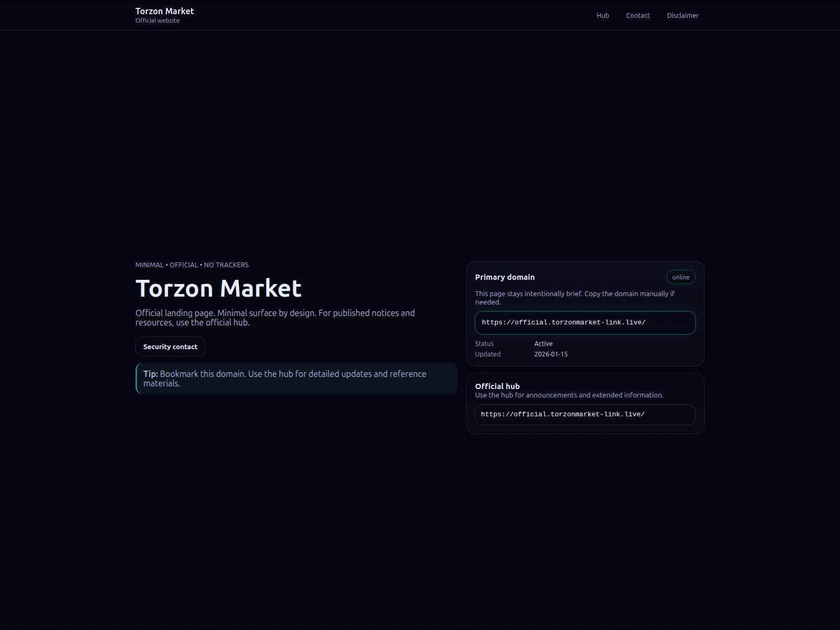Open the Hub nav link
Screen dimensions: 840x630
coord(603,15)
